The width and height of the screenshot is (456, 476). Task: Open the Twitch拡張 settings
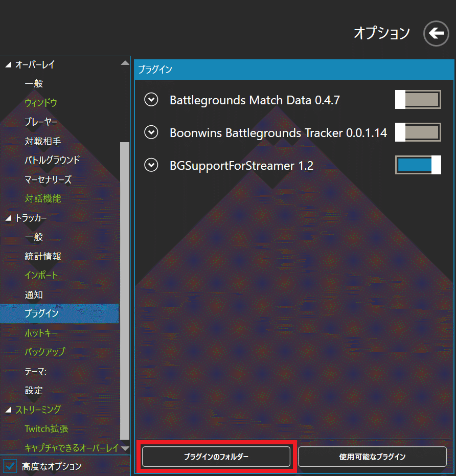coord(46,428)
